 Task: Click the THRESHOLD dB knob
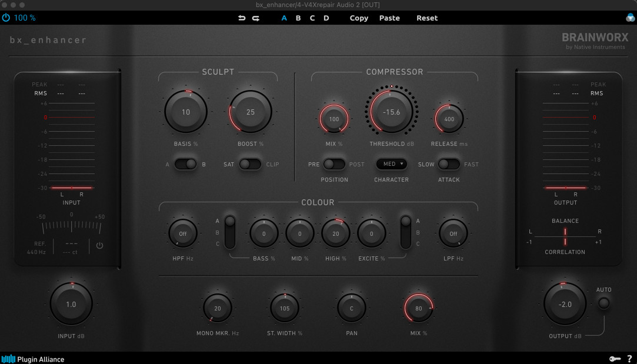392,112
